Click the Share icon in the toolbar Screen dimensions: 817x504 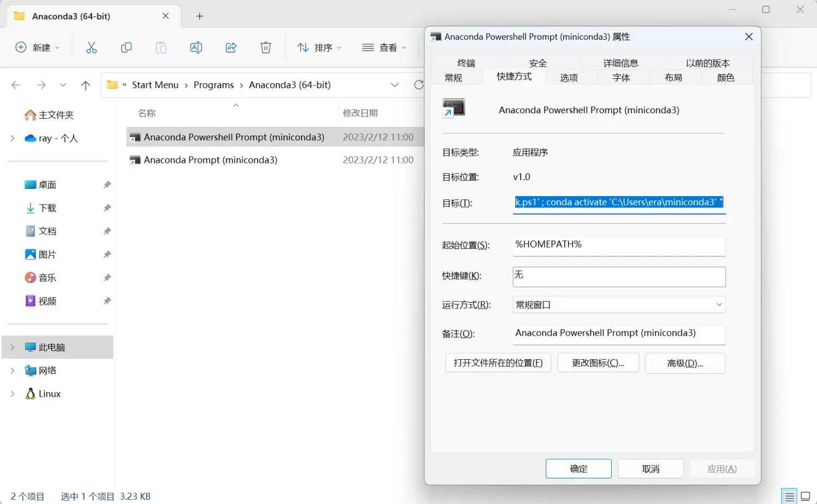click(230, 47)
